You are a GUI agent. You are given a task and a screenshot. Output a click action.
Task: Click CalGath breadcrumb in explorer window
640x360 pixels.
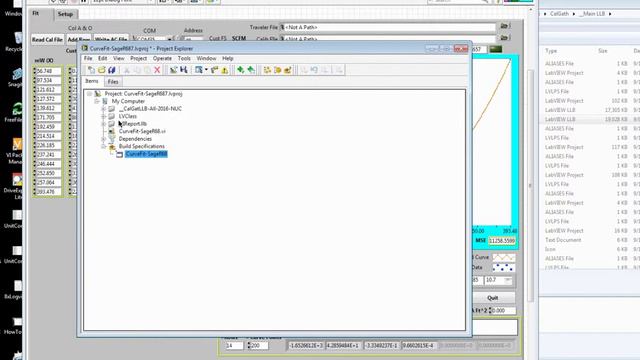[x=559, y=14]
